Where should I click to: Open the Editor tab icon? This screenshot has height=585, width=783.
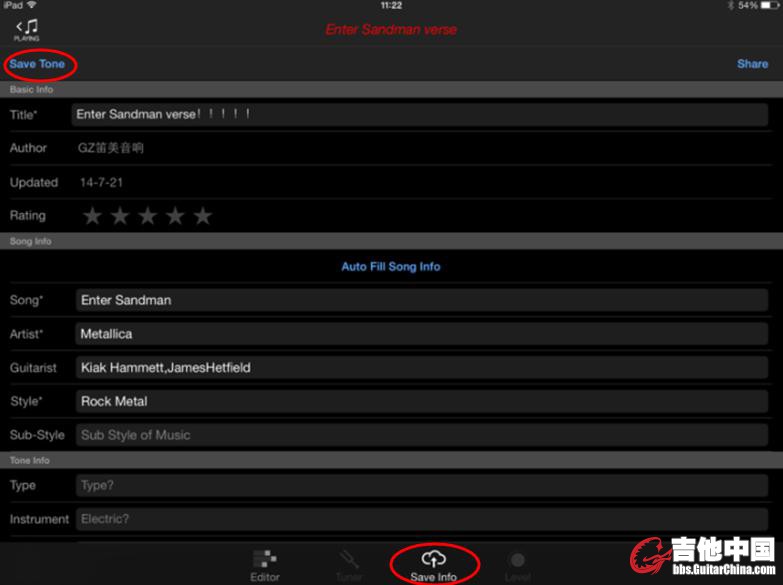click(265, 559)
